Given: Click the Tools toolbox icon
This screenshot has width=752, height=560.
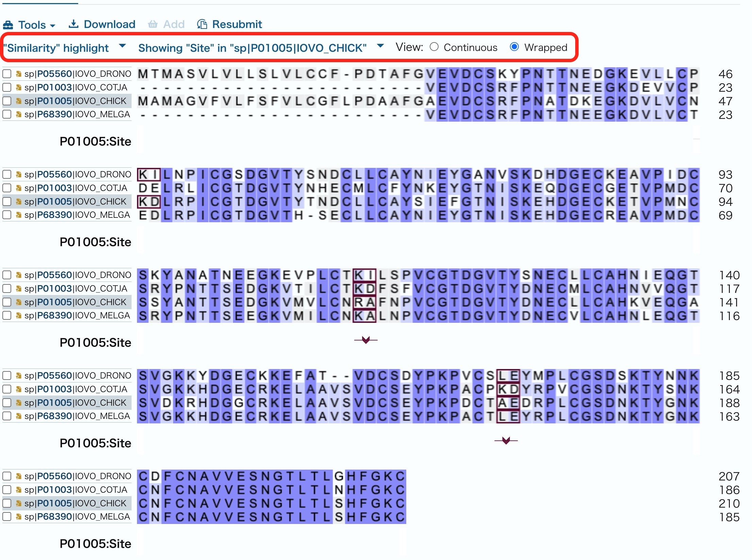Looking at the screenshot, I should point(8,25).
